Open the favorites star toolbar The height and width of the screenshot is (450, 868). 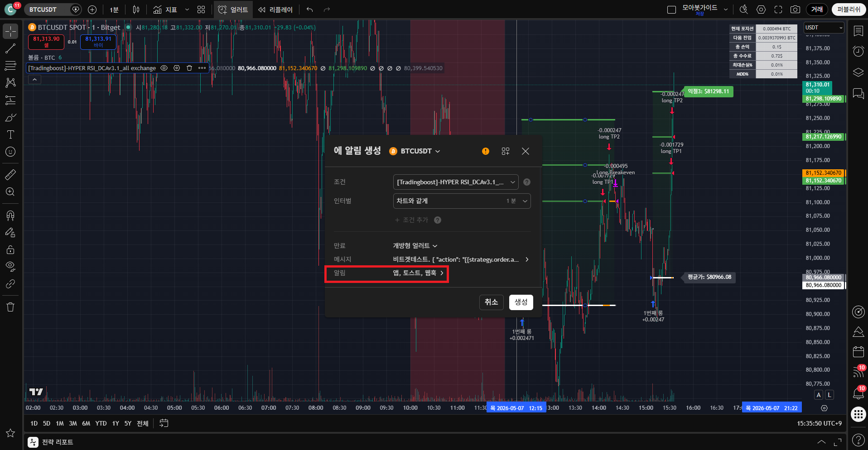(x=10, y=433)
